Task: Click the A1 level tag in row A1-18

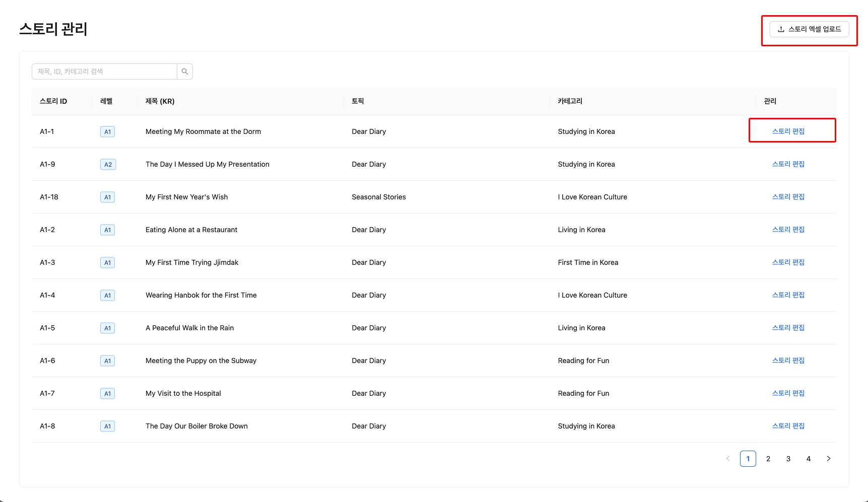Action: click(x=107, y=197)
